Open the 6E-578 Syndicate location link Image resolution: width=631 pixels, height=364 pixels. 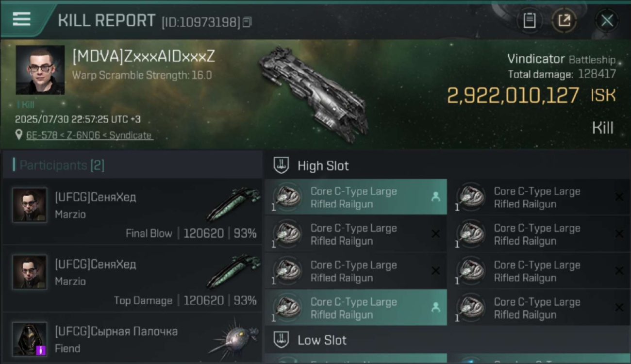[89, 135]
